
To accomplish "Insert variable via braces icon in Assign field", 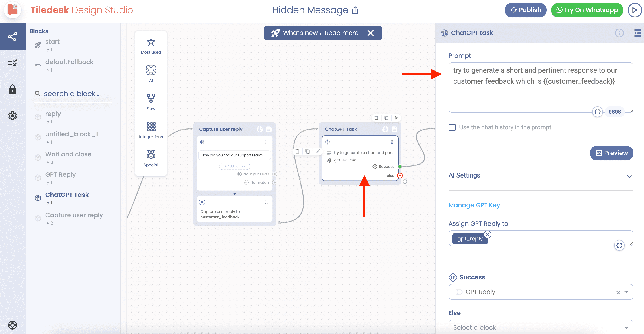I will point(619,245).
